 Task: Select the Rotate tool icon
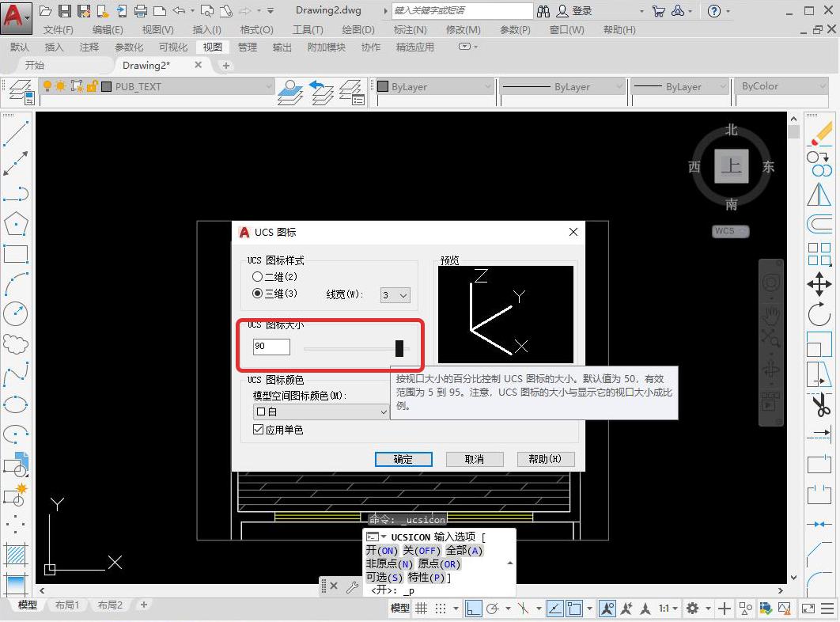click(819, 314)
